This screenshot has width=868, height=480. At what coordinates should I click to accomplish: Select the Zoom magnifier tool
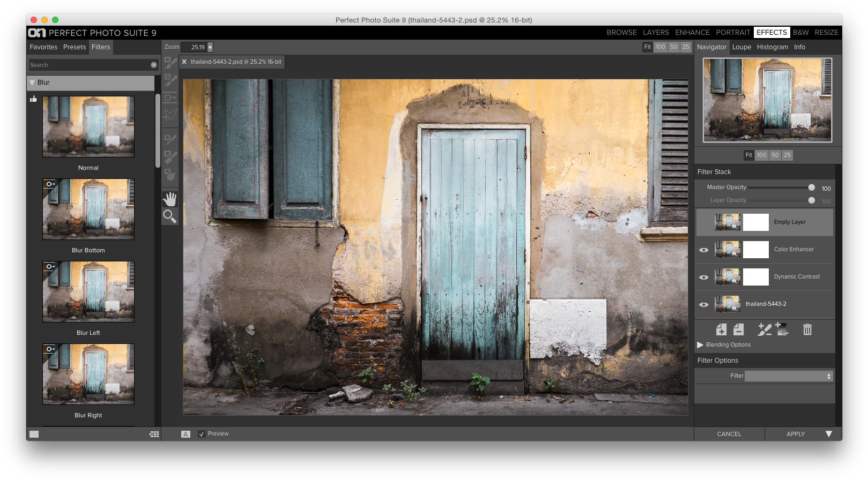click(x=170, y=216)
